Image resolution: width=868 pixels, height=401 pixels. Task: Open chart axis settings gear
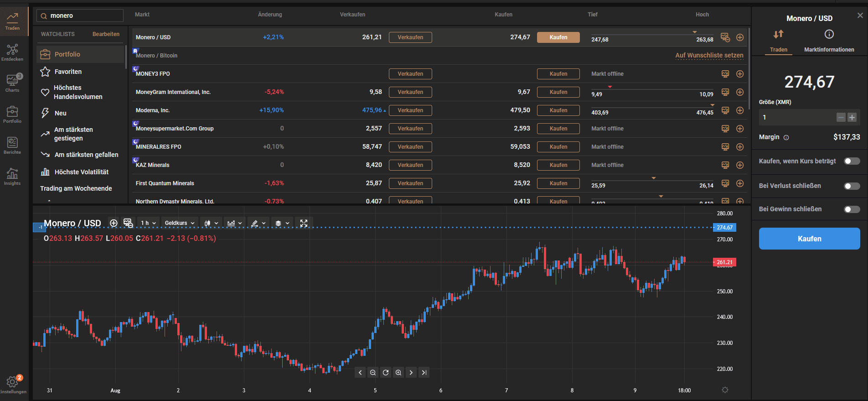coord(725,390)
